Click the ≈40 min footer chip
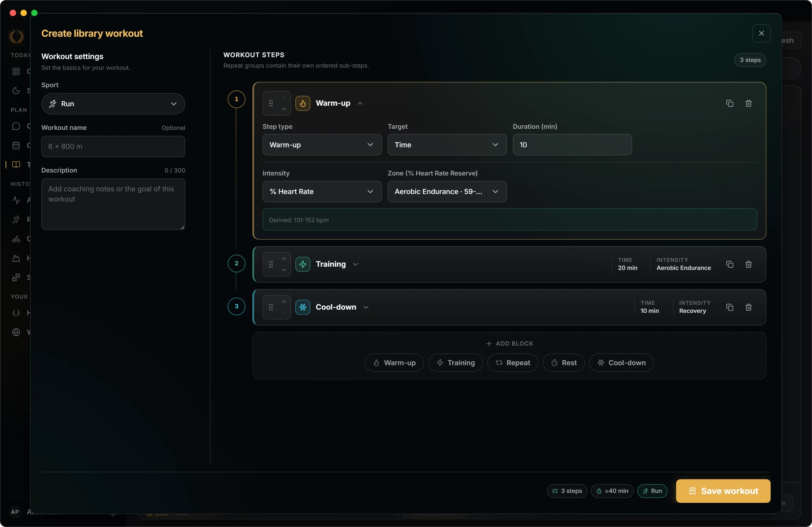This screenshot has width=812, height=527. (x=612, y=491)
